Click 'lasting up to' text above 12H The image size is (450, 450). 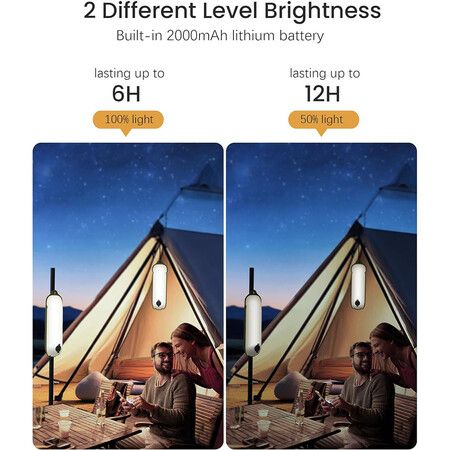pyautogui.click(x=325, y=73)
